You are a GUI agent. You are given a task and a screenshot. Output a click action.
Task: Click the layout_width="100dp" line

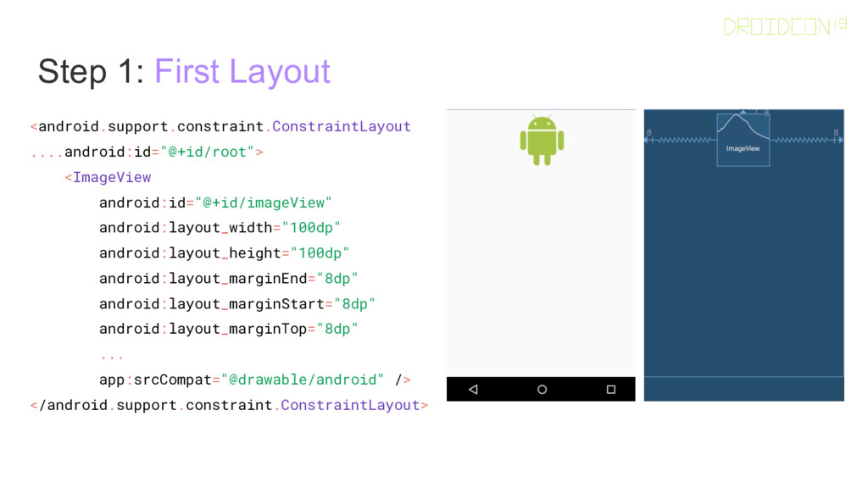point(220,228)
